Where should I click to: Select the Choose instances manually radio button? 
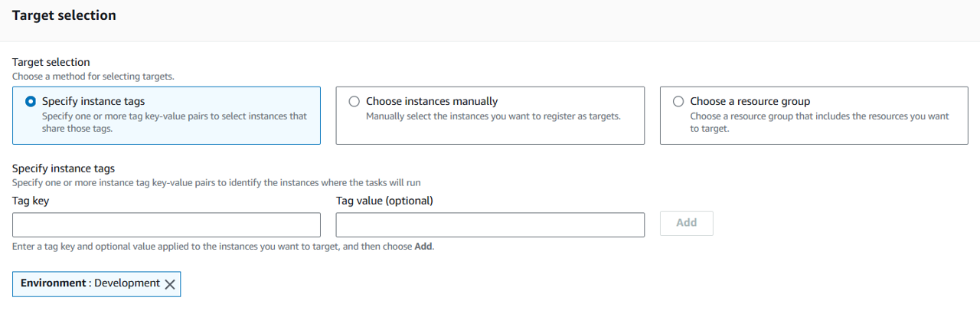[354, 101]
